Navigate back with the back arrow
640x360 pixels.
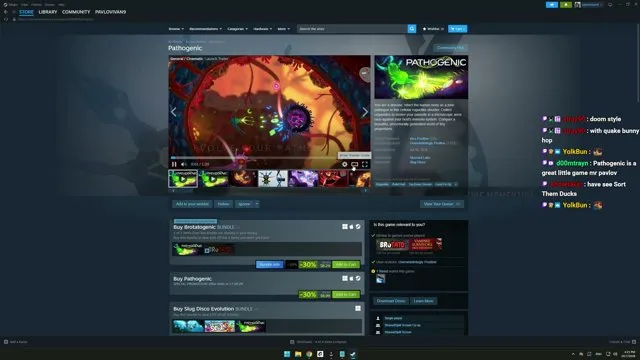(x=6, y=12)
